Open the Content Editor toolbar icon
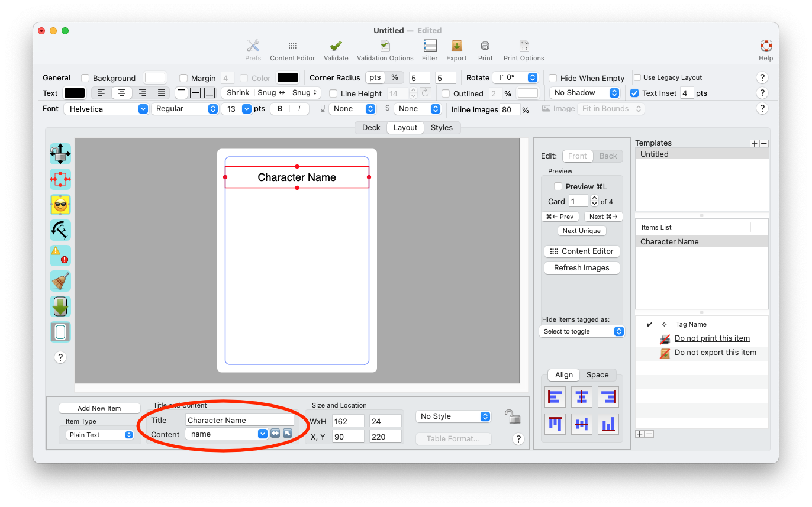Image resolution: width=812 pixels, height=507 pixels. [292, 46]
